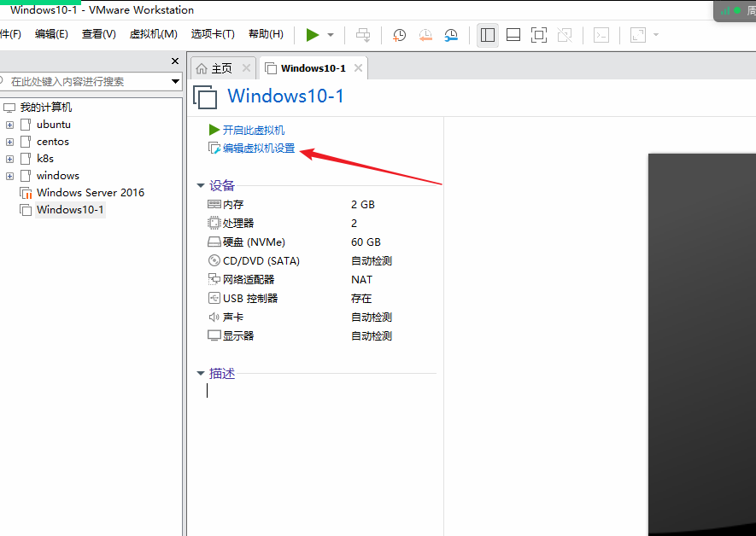This screenshot has width=756, height=536.
Task: Open the 编辑(E) menu
Action: [x=51, y=34]
